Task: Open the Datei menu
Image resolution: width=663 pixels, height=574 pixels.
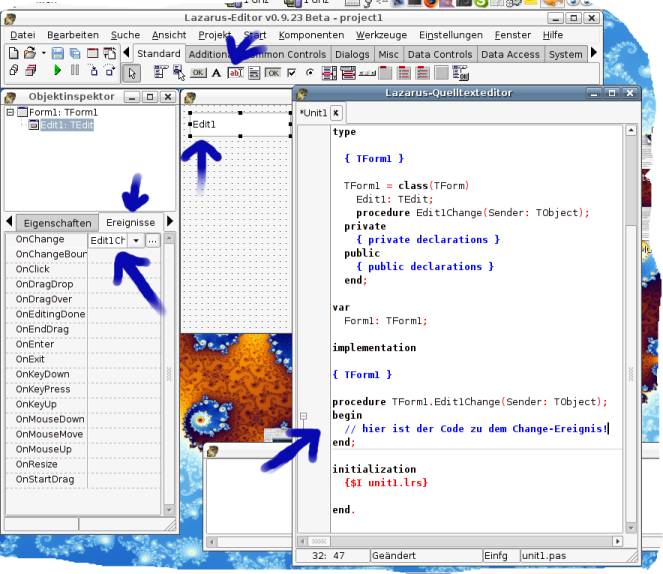Action: pyautogui.click(x=23, y=35)
